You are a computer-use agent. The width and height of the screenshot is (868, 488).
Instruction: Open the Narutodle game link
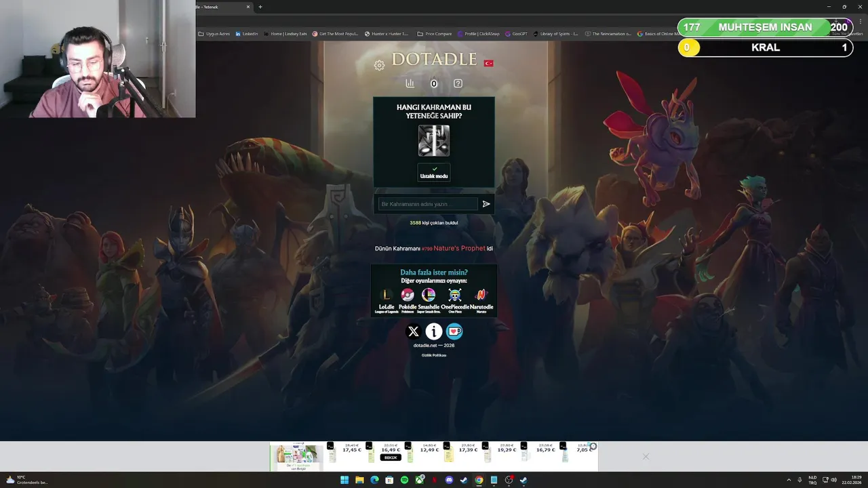(x=481, y=300)
